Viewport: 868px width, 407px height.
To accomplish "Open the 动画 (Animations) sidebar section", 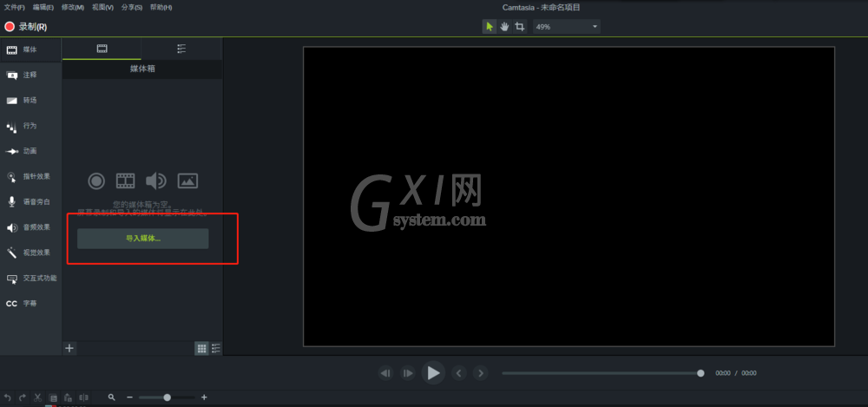I will [x=30, y=151].
